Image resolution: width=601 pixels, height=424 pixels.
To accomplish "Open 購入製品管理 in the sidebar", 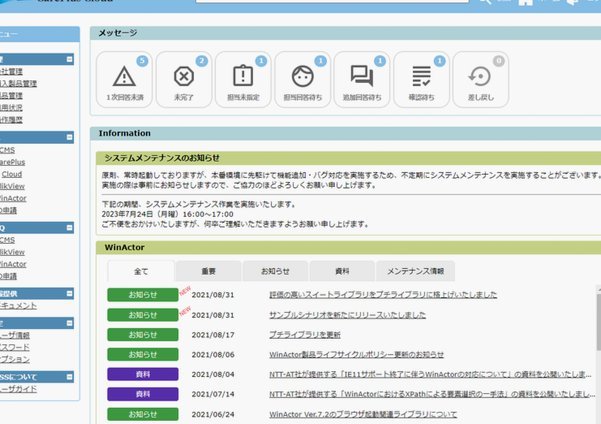I will point(18,84).
